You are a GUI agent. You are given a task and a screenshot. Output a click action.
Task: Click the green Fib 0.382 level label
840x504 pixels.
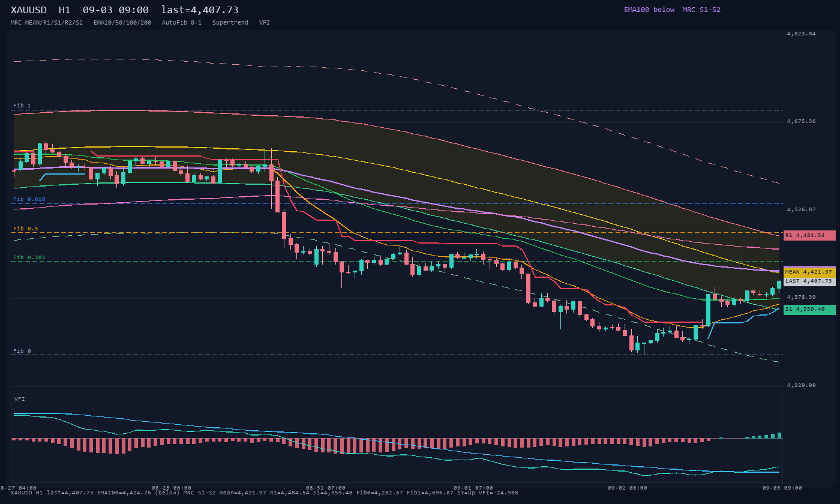[29, 257]
